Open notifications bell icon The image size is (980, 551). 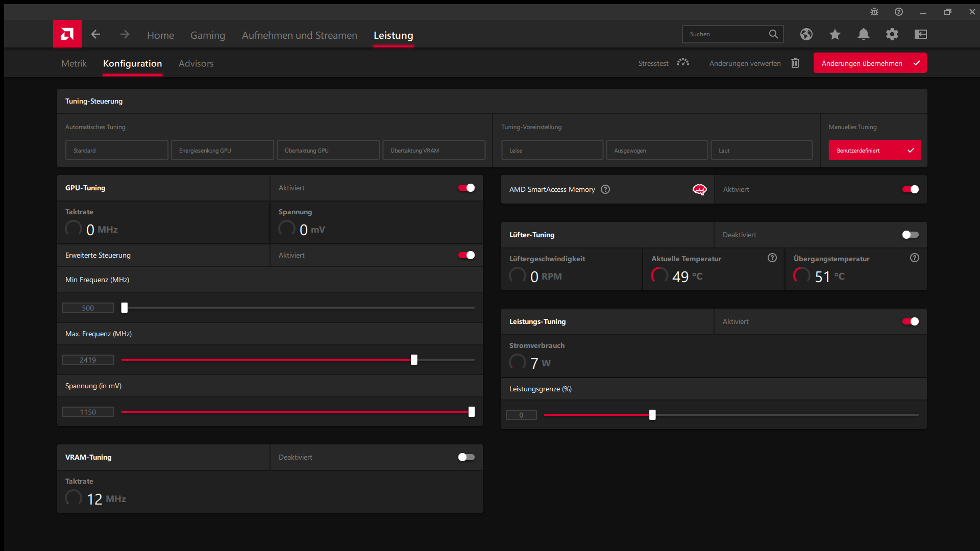(863, 34)
